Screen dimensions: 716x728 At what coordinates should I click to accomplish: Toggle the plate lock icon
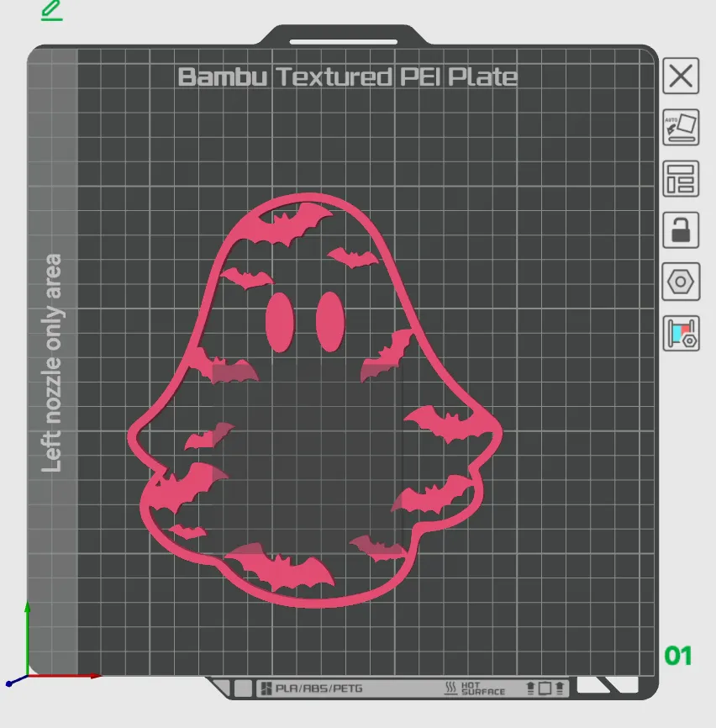click(680, 230)
